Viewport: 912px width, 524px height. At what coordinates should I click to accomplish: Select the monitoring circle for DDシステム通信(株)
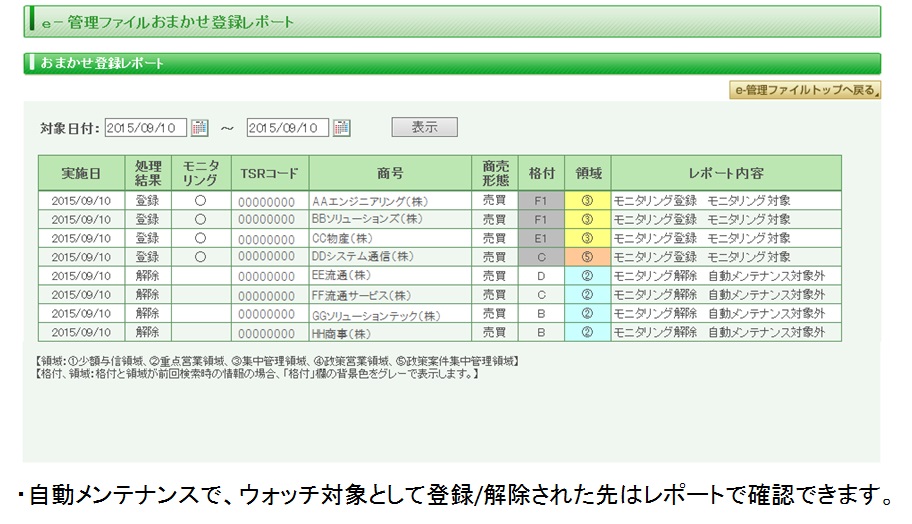click(200, 257)
